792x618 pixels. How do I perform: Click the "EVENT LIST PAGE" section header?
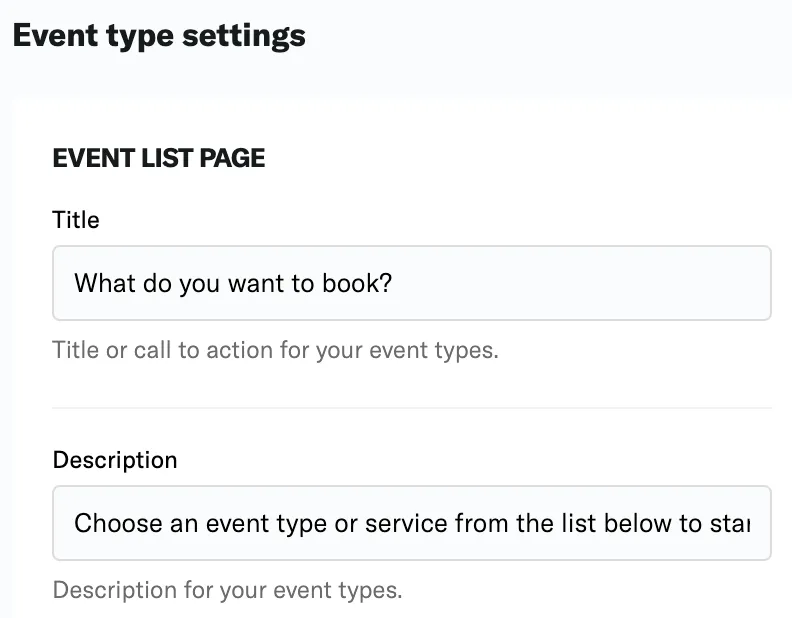click(158, 158)
